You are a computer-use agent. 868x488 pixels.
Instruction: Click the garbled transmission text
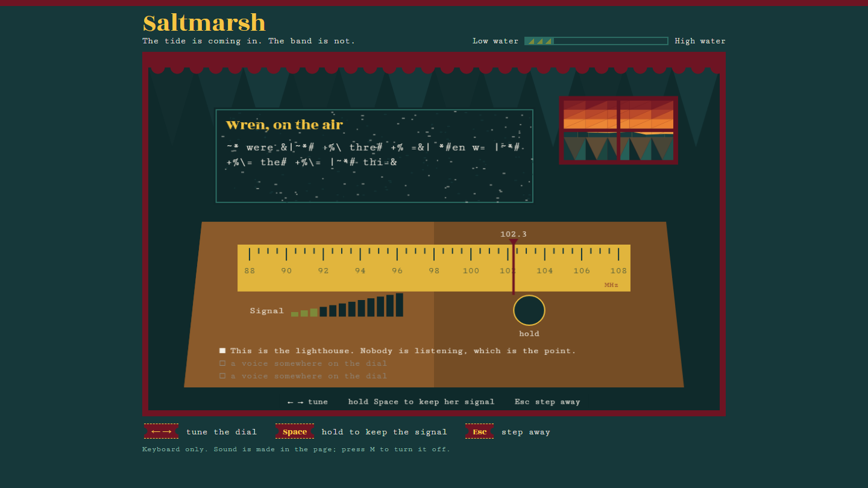pyautogui.click(x=374, y=155)
